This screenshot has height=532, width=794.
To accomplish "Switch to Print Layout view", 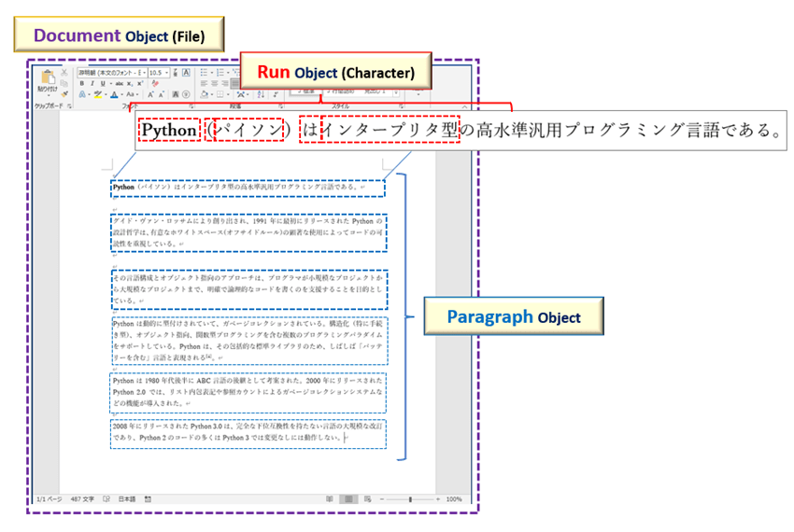I will [x=348, y=499].
